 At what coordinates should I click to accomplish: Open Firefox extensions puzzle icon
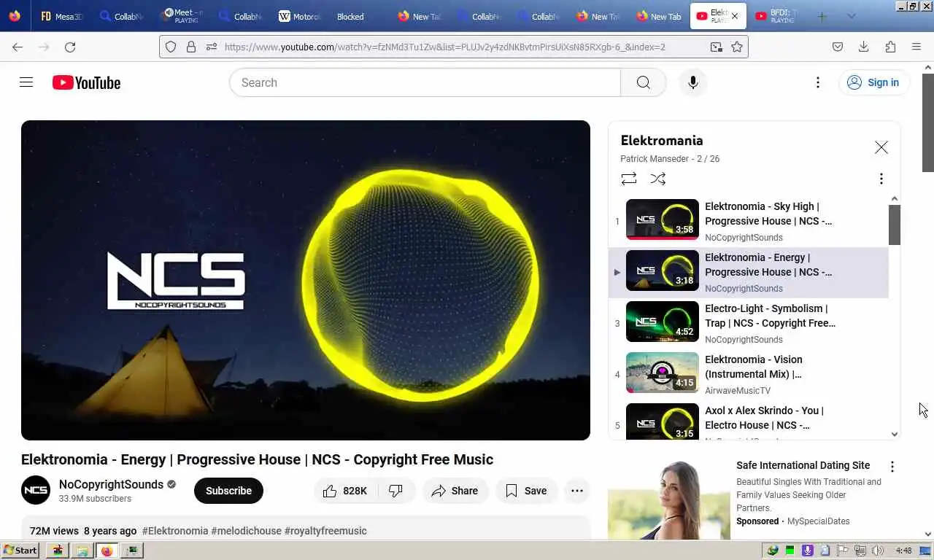coord(890,47)
